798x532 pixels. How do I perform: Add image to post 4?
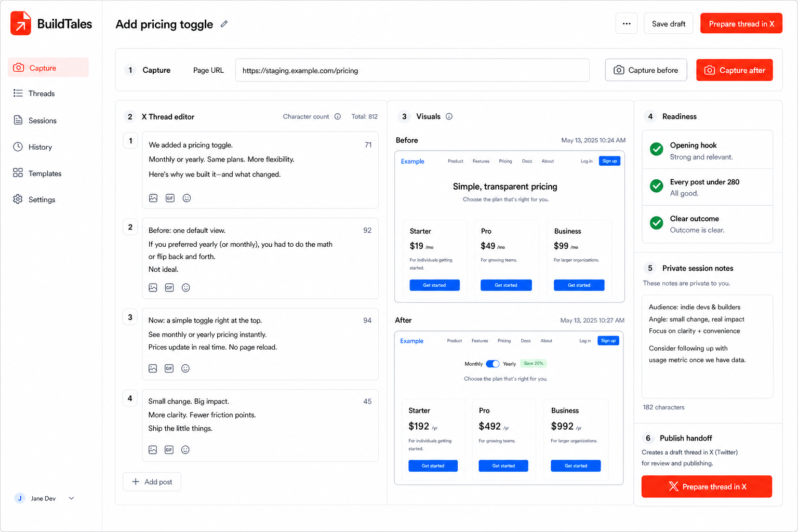pos(153,450)
